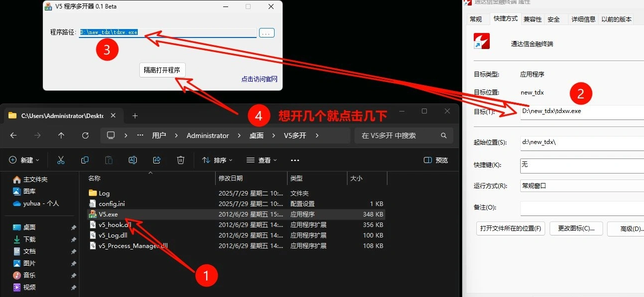
Task: Open the 排序 sort dropdown
Action: click(217, 160)
